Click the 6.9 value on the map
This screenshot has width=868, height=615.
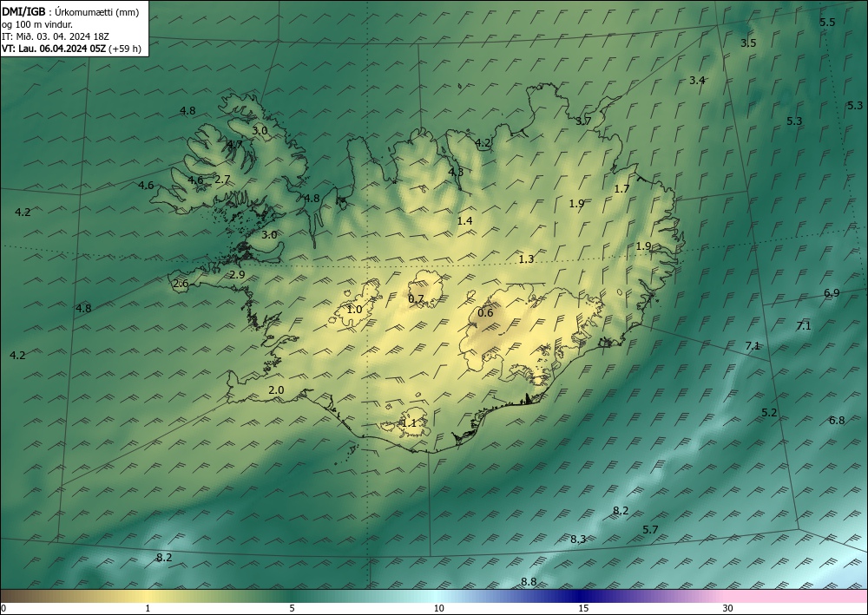tap(832, 293)
